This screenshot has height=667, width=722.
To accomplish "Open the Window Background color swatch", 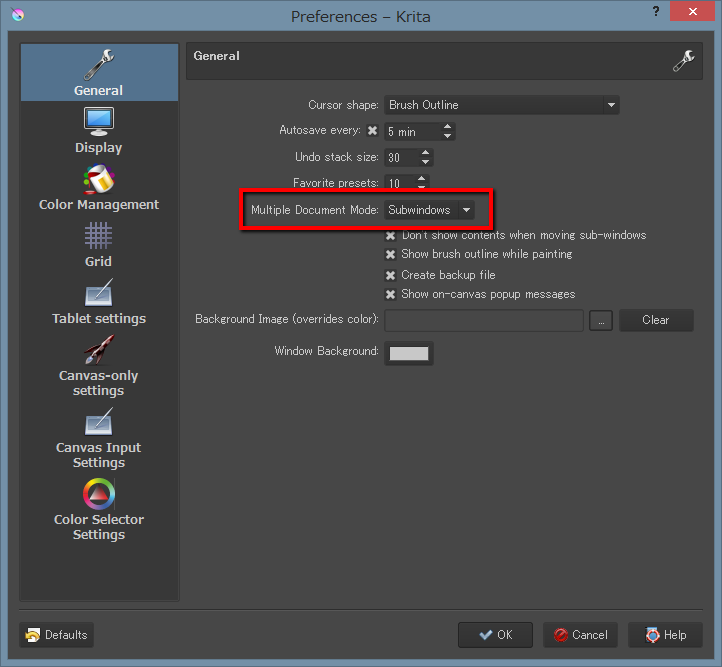I will [409, 353].
